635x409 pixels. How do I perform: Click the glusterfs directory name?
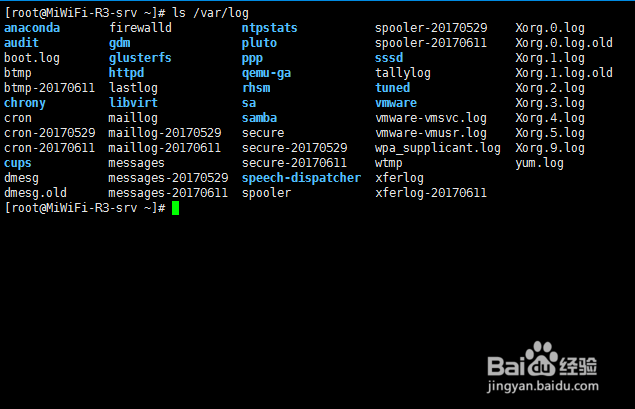[140, 58]
